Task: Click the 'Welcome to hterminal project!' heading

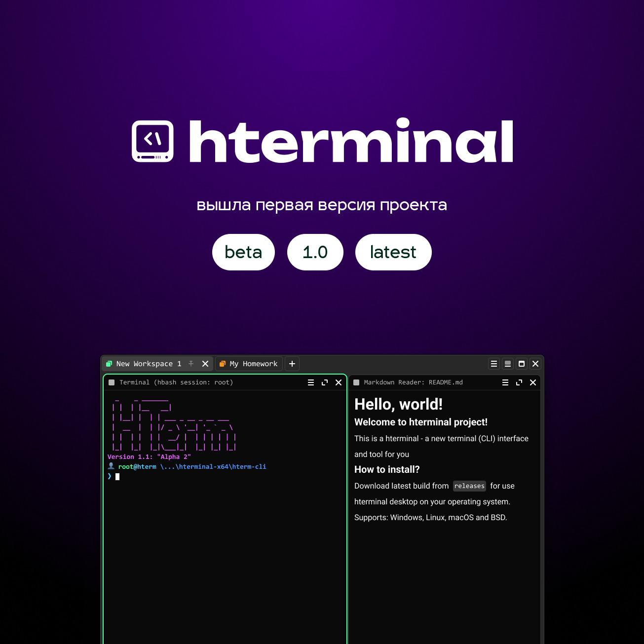Action: pyautogui.click(x=421, y=422)
